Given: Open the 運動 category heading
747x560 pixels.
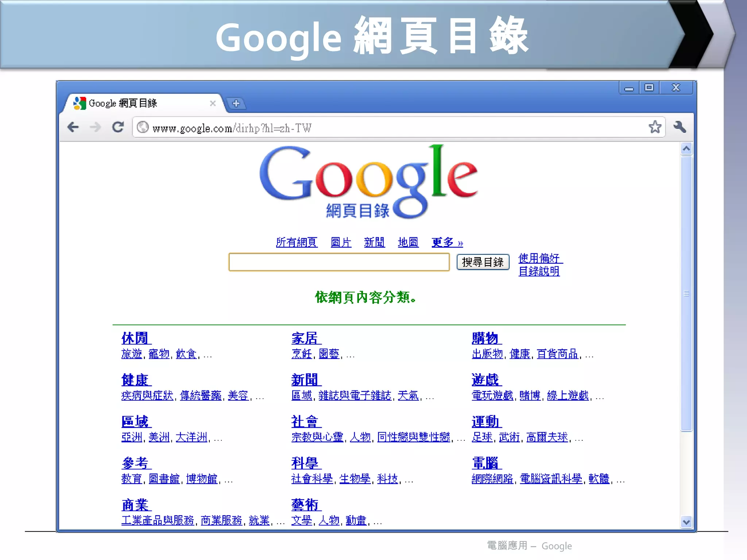Looking at the screenshot, I should [x=487, y=421].
